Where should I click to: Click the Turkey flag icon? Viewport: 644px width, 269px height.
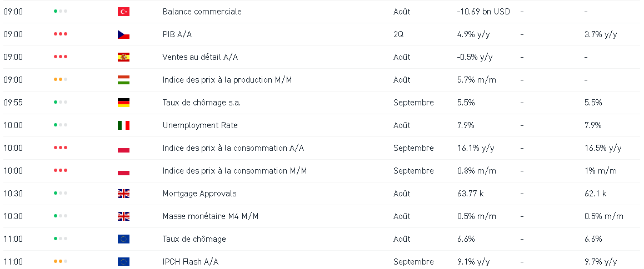click(x=123, y=12)
